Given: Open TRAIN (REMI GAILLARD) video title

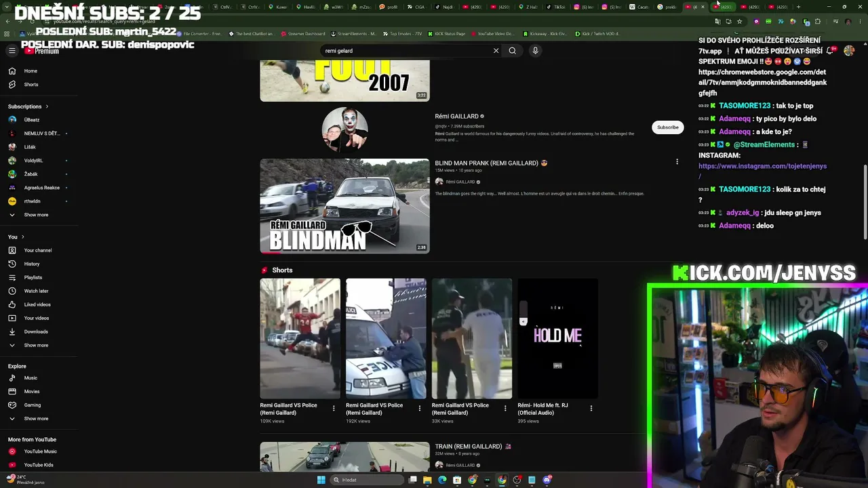Looking at the screenshot, I should 473,447.
